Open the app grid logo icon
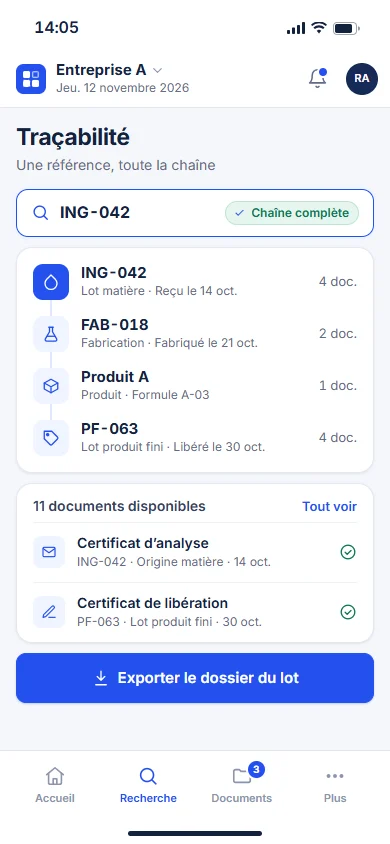 [x=31, y=79]
